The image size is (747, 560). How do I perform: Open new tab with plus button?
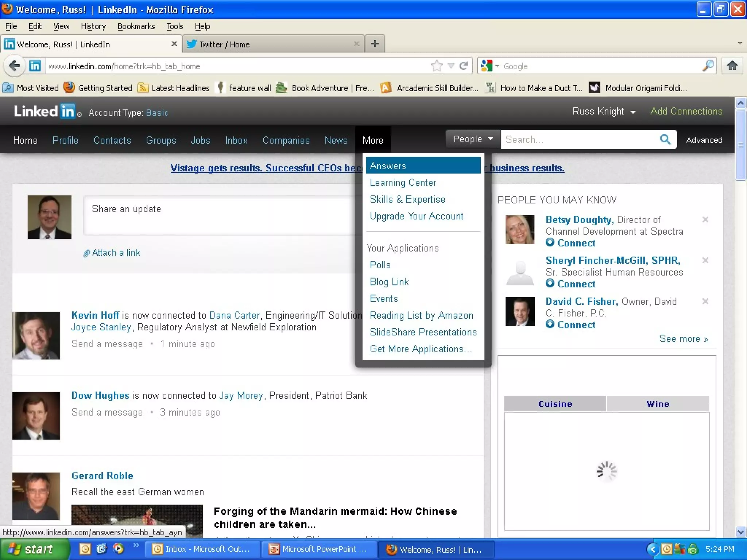point(375,44)
